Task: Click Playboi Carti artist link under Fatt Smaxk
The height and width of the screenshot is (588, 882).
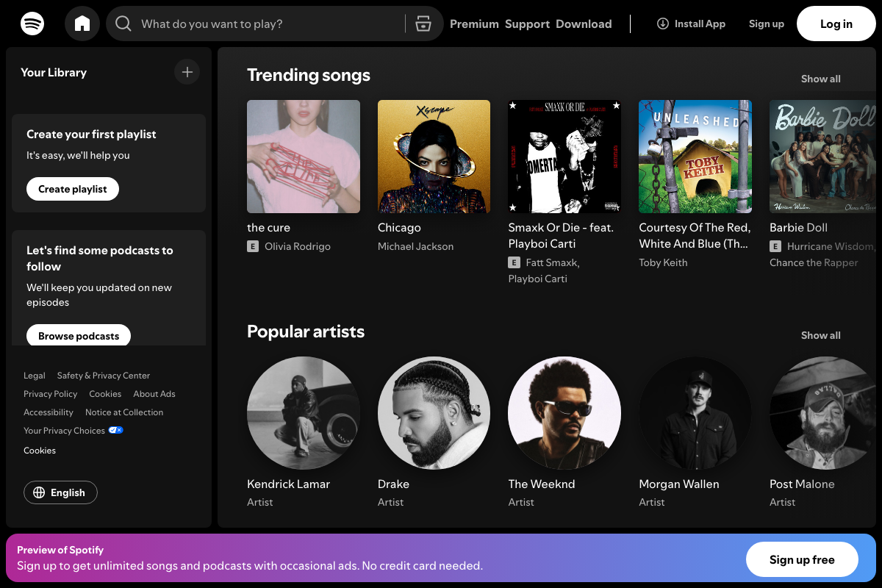Action: click(x=537, y=279)
